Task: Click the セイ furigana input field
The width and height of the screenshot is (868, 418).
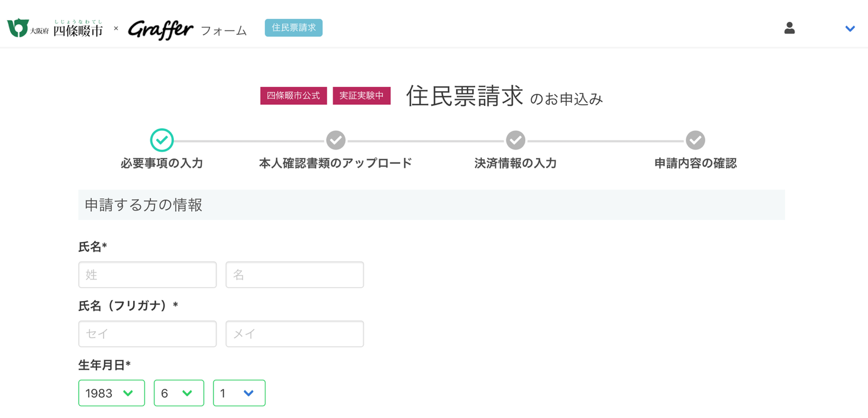Action: (147, 334)
